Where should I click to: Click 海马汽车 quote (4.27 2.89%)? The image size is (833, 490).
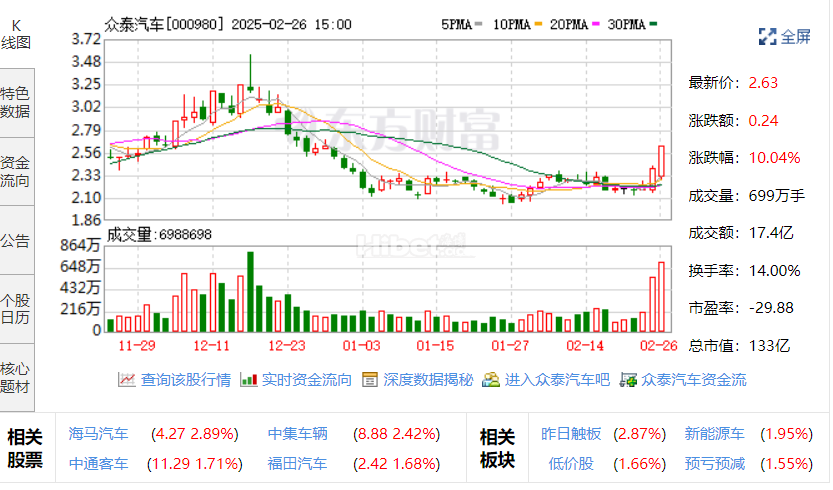click(195, 434)
